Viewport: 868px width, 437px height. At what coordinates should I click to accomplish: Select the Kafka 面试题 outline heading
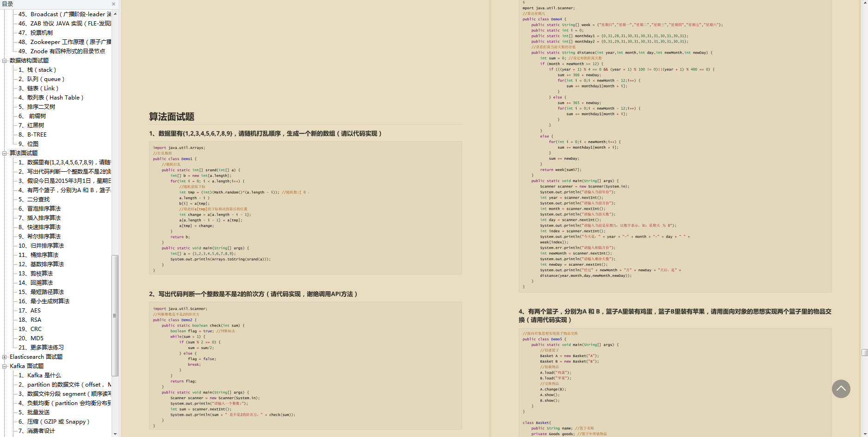click(26, 366)
